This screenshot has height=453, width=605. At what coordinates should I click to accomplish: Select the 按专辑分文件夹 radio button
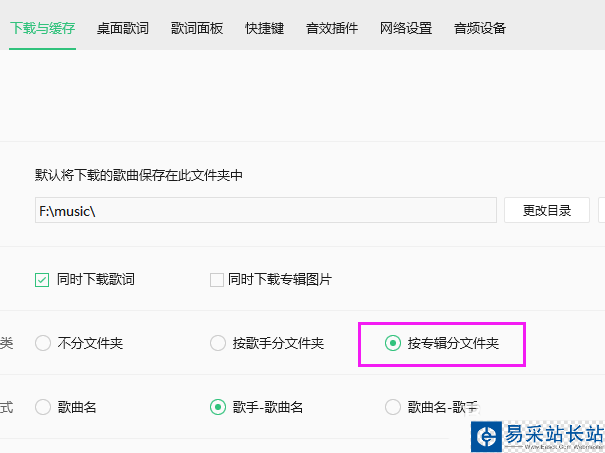[x=393, y=344]
